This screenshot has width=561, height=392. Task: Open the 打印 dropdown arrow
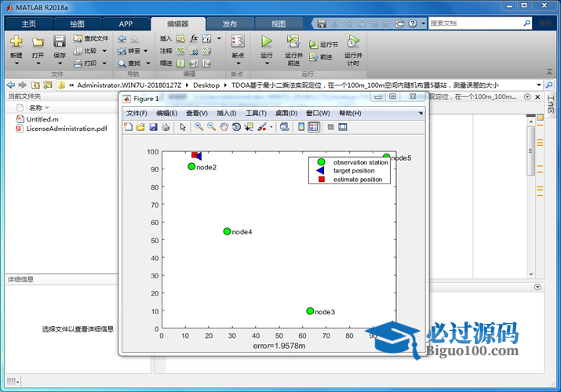pyautogui.click(x=104, y=64)
